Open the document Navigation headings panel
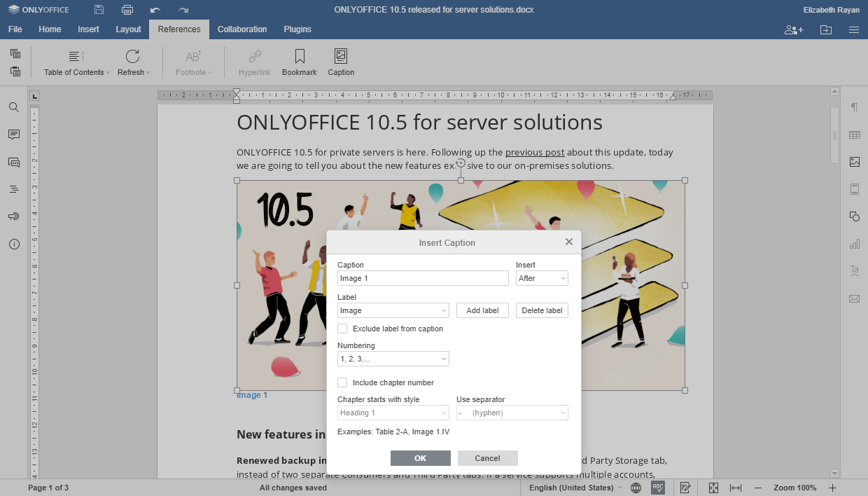 tap(14, 189)
